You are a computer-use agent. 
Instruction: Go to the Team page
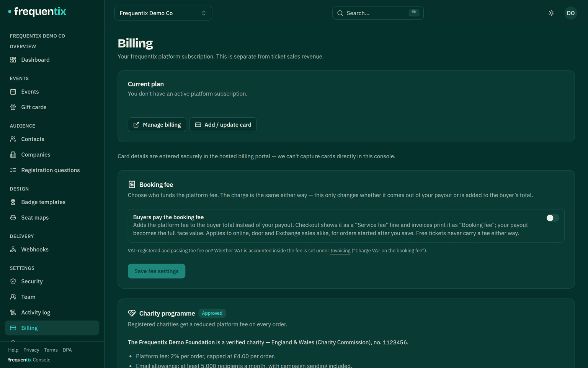pos(52,297)
